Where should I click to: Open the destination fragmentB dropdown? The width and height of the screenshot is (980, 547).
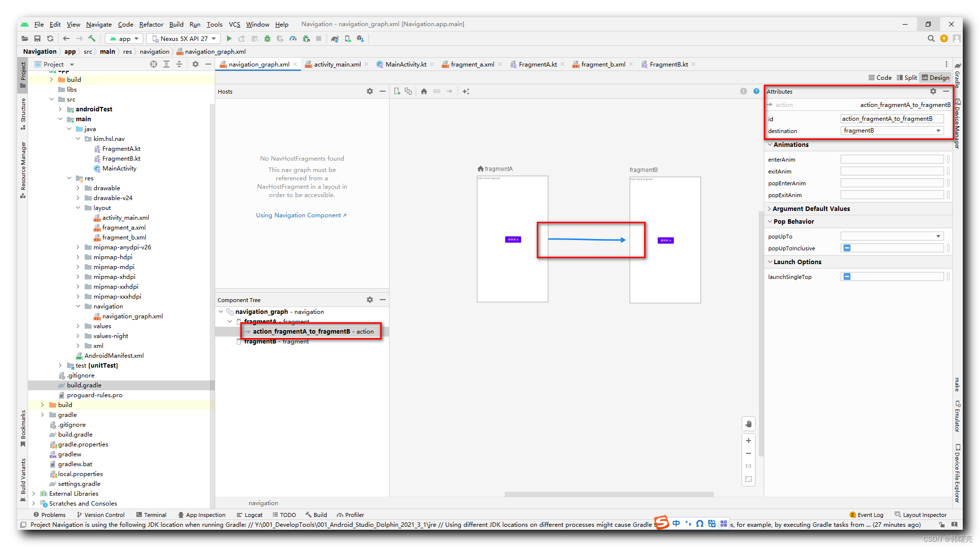point(892,131)
